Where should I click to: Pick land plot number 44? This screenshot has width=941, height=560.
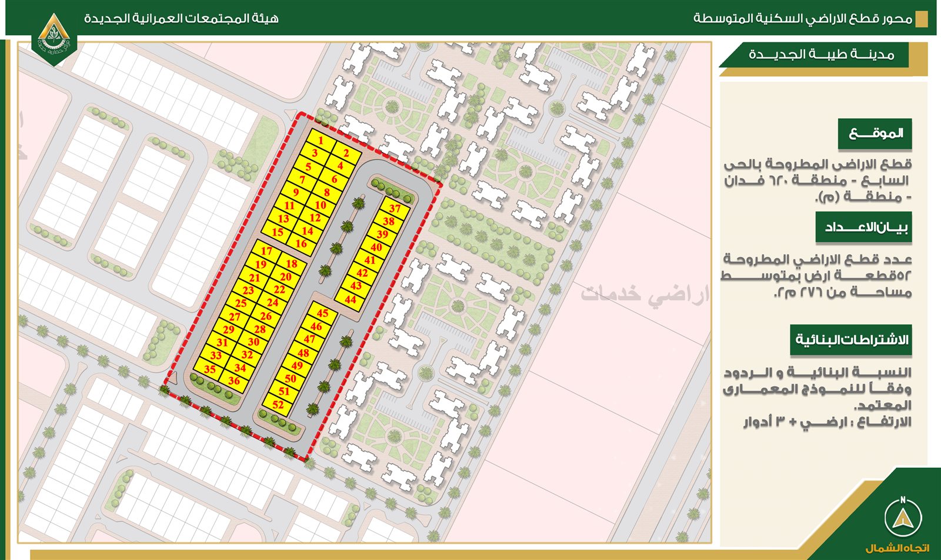(351, 299)
